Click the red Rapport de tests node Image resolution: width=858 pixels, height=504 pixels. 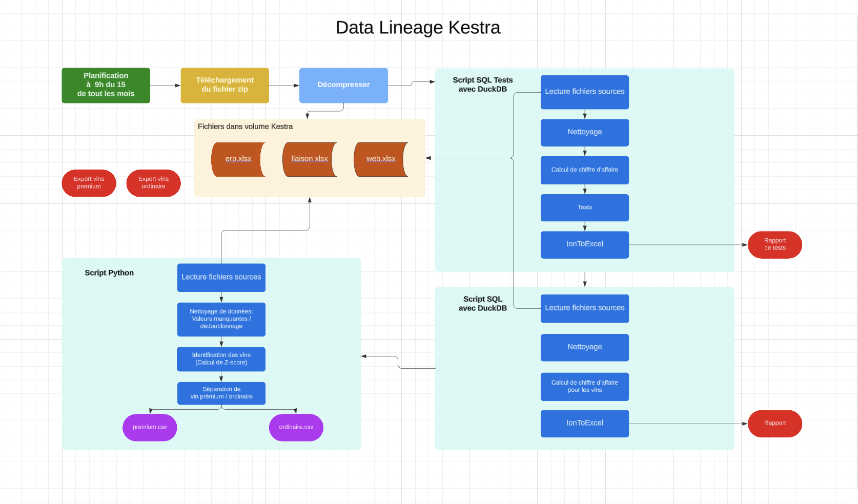tap(774, 244)
